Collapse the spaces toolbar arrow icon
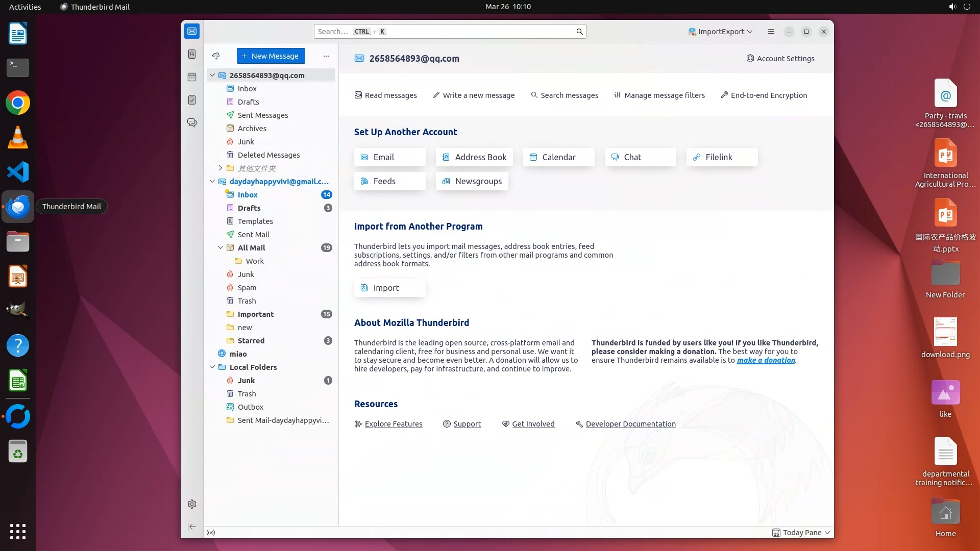This screenshot has width=980, height=551. point(192,527)
